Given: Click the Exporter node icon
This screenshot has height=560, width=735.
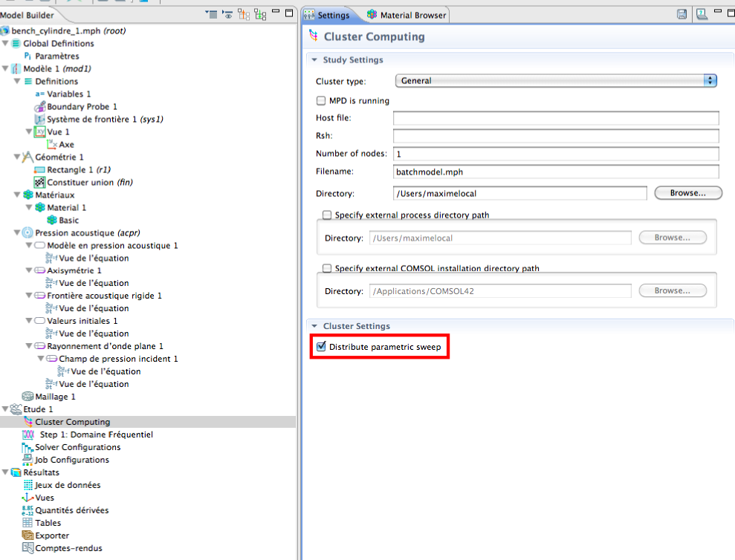Looking at the screenshot, I should coord(28,535).
